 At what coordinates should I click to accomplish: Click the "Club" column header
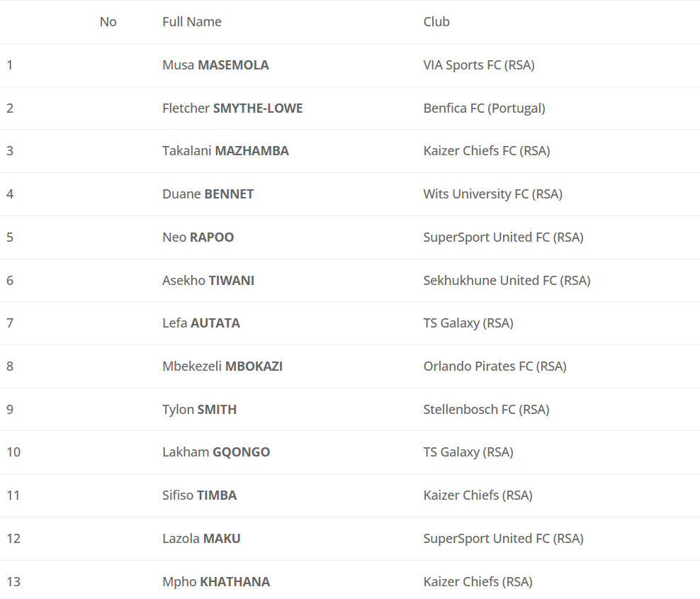[x=436, y=22]
